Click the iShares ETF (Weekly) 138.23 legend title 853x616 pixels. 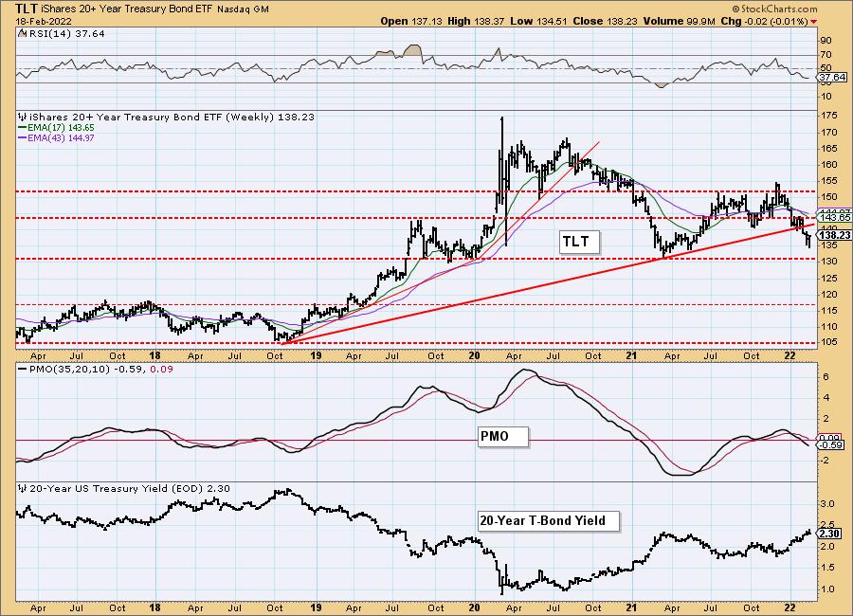pos(172,117)
